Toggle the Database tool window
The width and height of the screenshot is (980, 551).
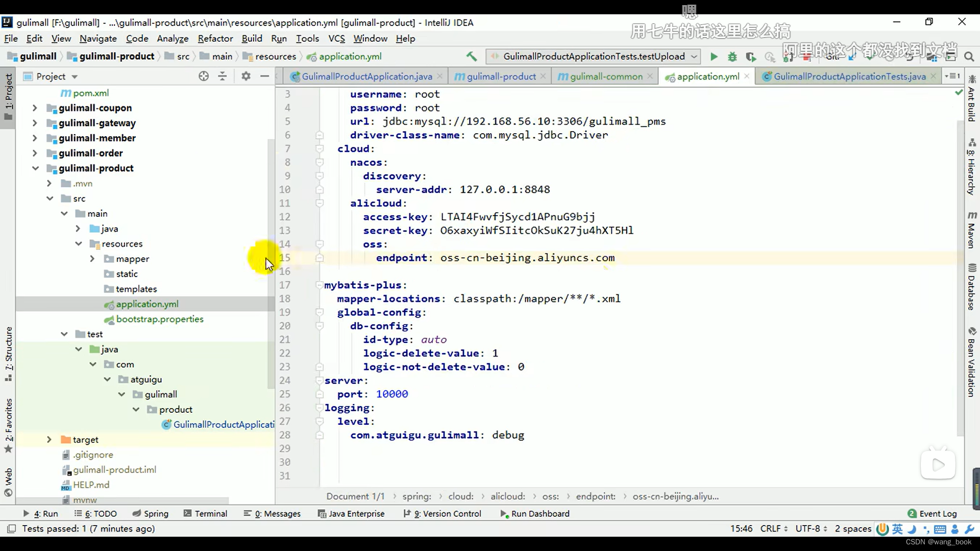pos(972,287)
